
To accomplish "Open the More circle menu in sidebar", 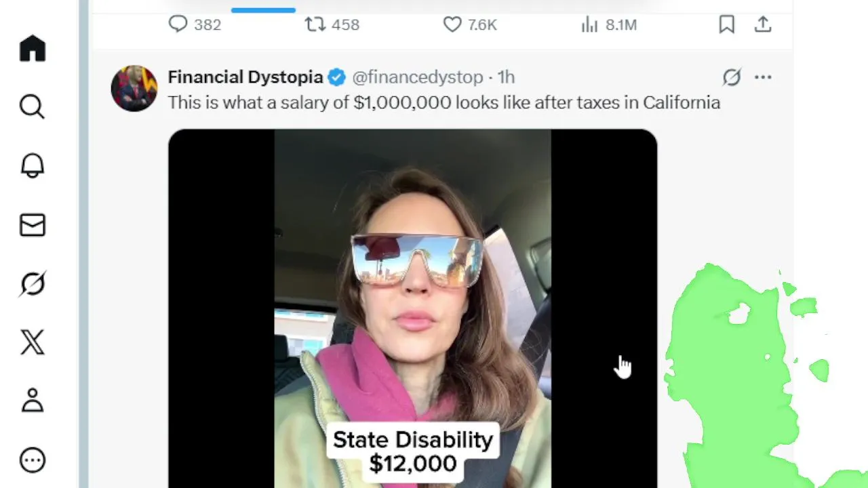I will tap(32, 460).
